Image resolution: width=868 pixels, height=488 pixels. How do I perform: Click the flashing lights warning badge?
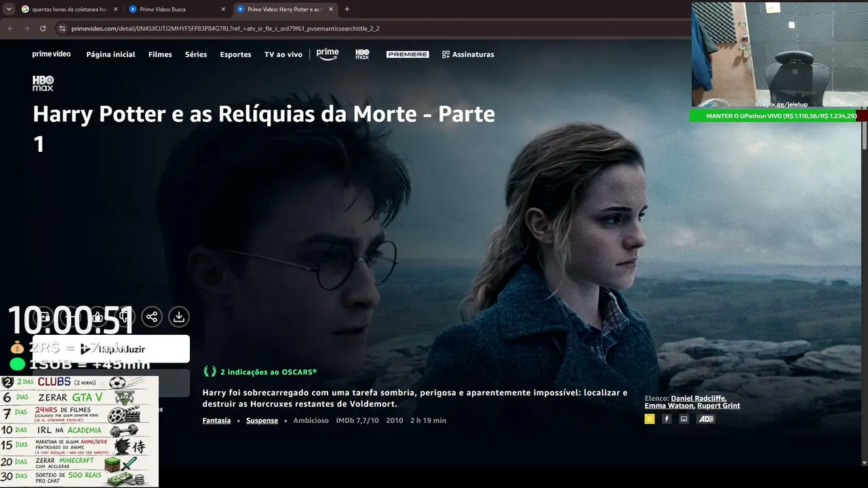pyautogui.click(x=667, y=419)
